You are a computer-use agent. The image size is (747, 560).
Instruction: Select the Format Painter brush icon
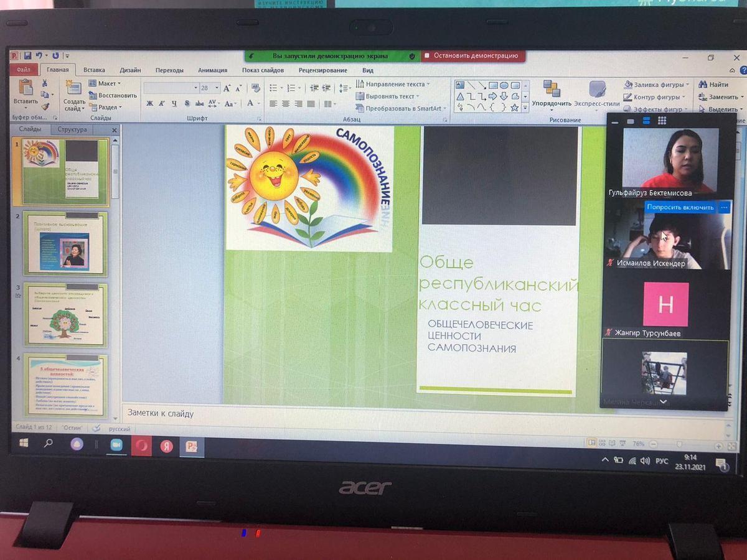pos(45,106)
